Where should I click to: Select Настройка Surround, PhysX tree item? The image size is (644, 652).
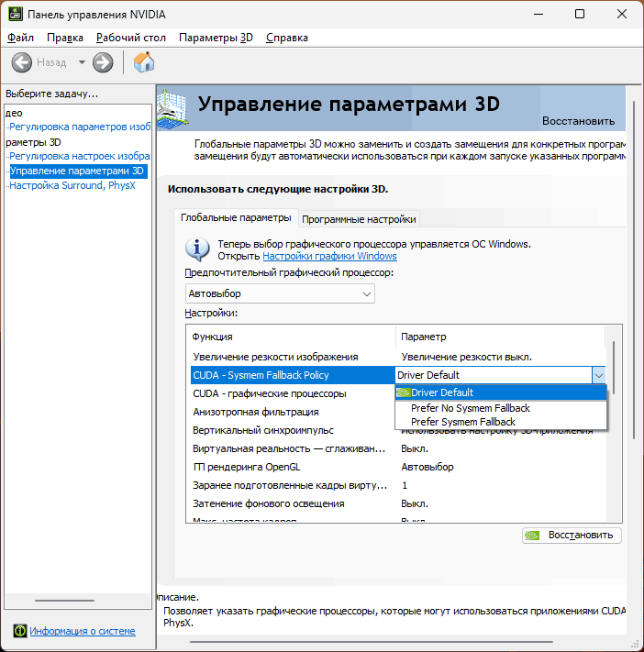coord(72,185)
